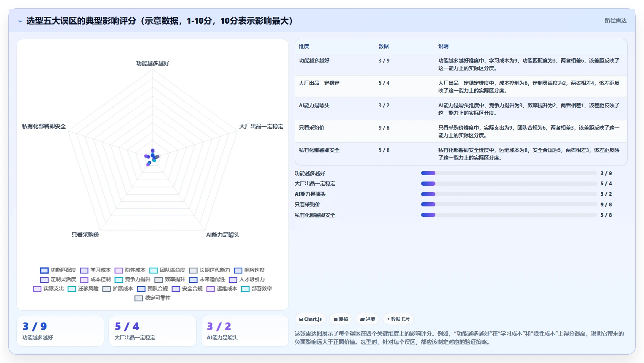
Task: Click the 私有化部署即安全 progress bar
Action: click(x=509, y=215)
